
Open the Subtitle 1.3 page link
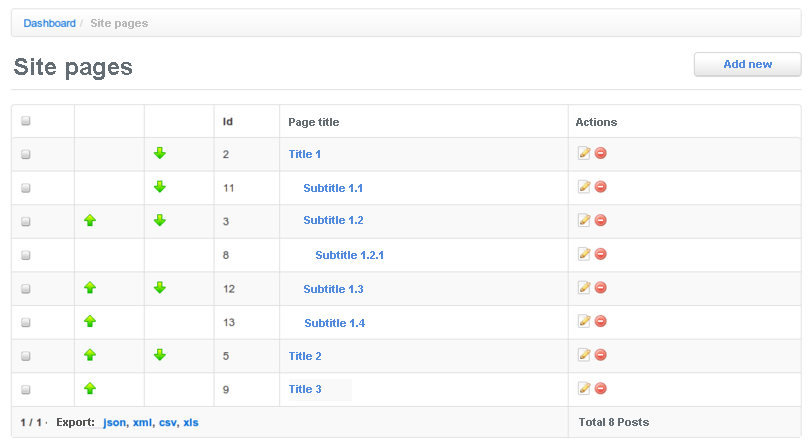[333, 289]
